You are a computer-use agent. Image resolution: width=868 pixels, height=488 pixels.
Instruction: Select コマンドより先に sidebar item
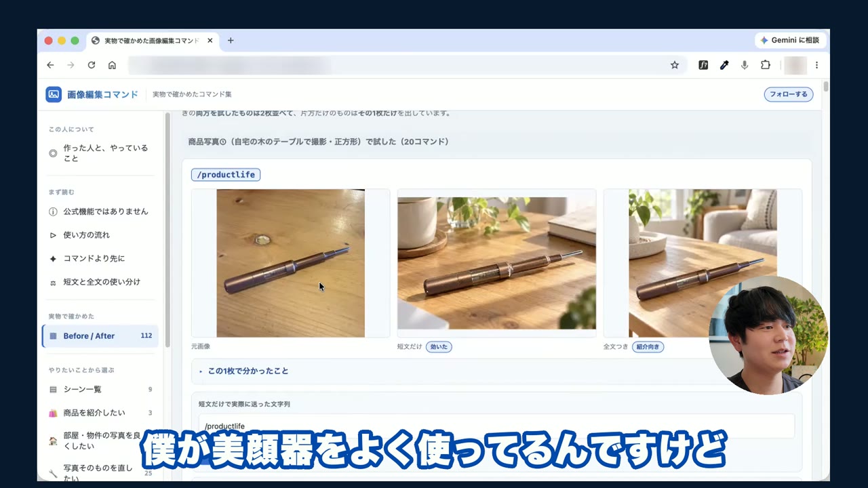(100, 258)
